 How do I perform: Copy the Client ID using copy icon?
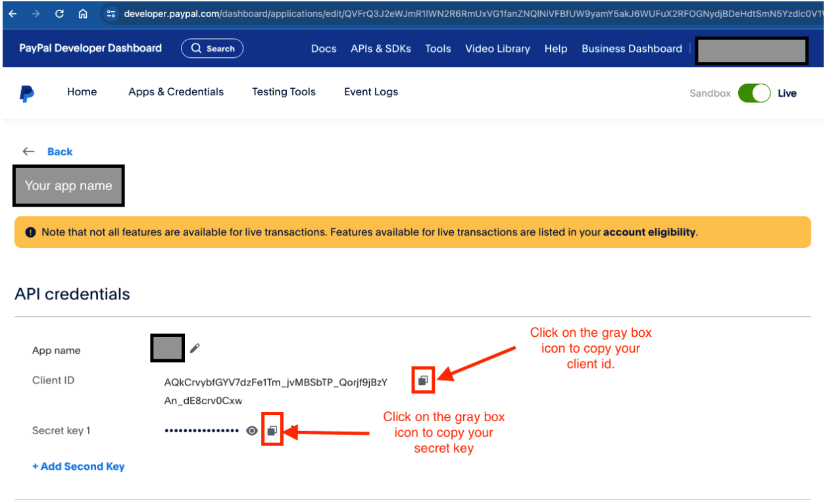[423, 380]
